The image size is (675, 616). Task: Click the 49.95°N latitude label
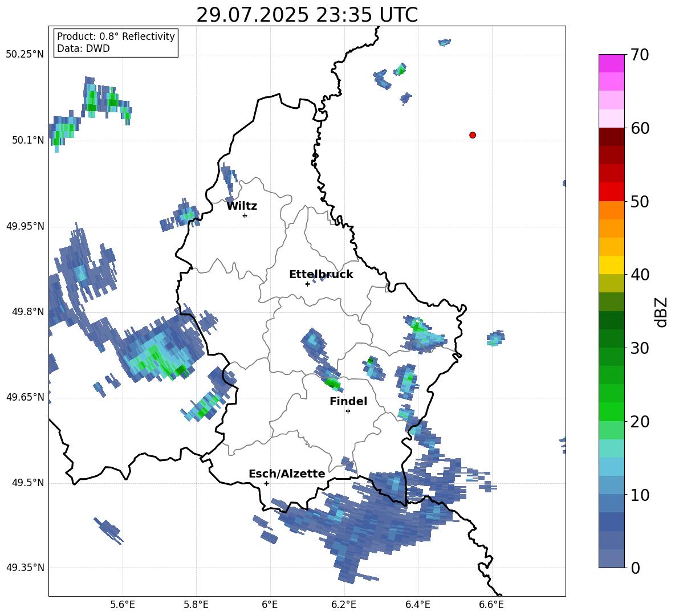[x=25, y=226]
